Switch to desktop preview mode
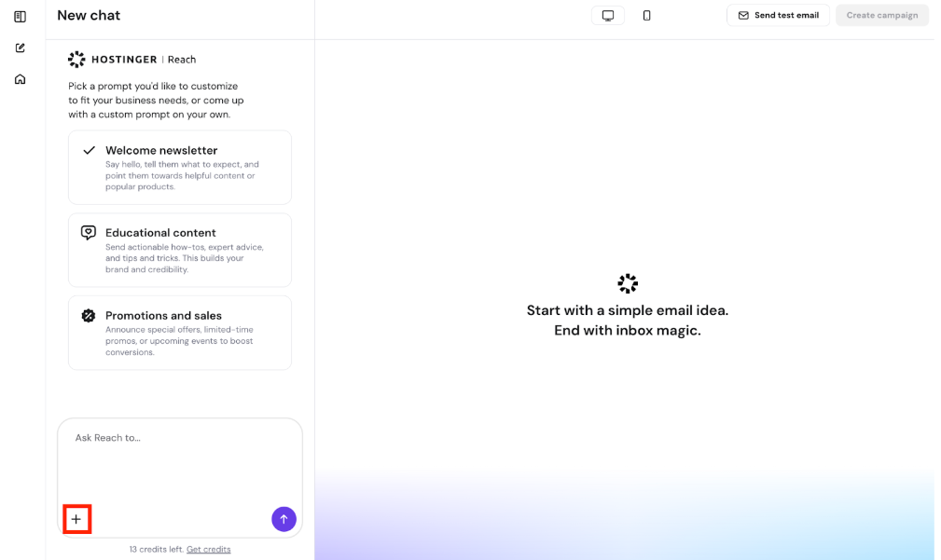 (x=608, y=16)
